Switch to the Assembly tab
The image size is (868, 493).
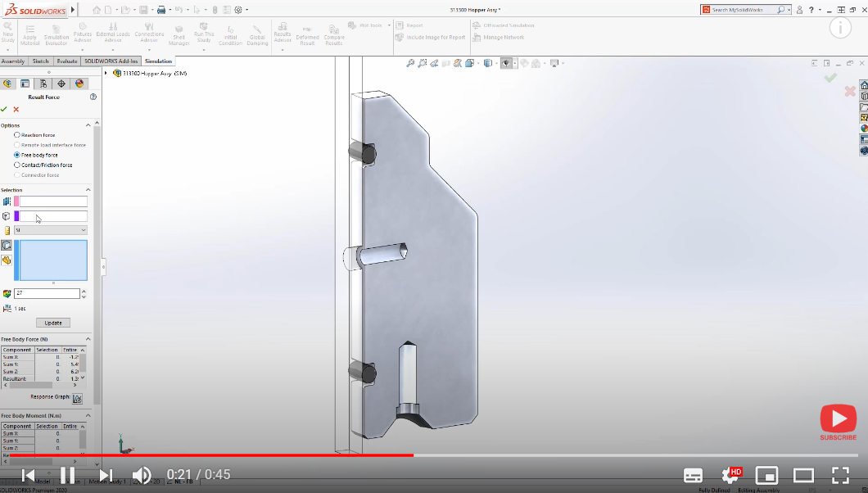[13, 61]
